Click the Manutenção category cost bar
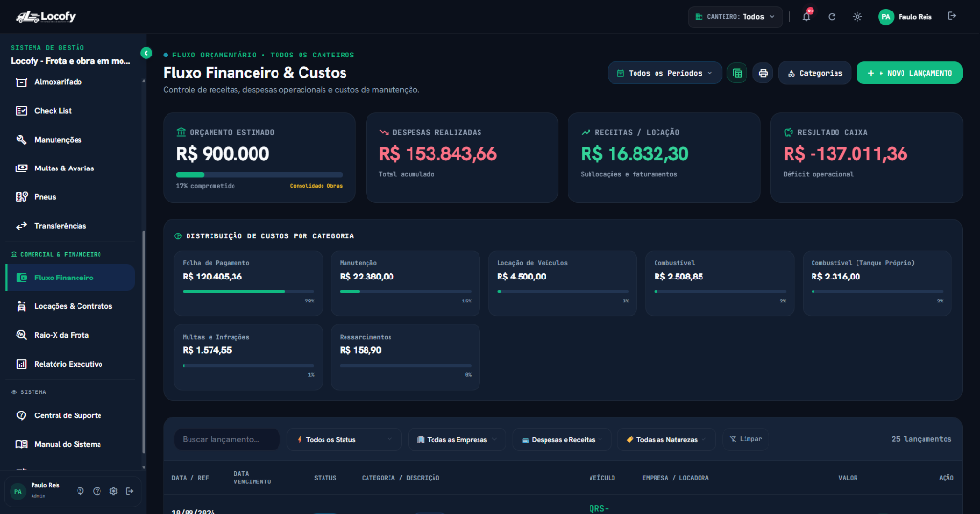The width and height of the screenshot is (980, 514). coord(406,291)
